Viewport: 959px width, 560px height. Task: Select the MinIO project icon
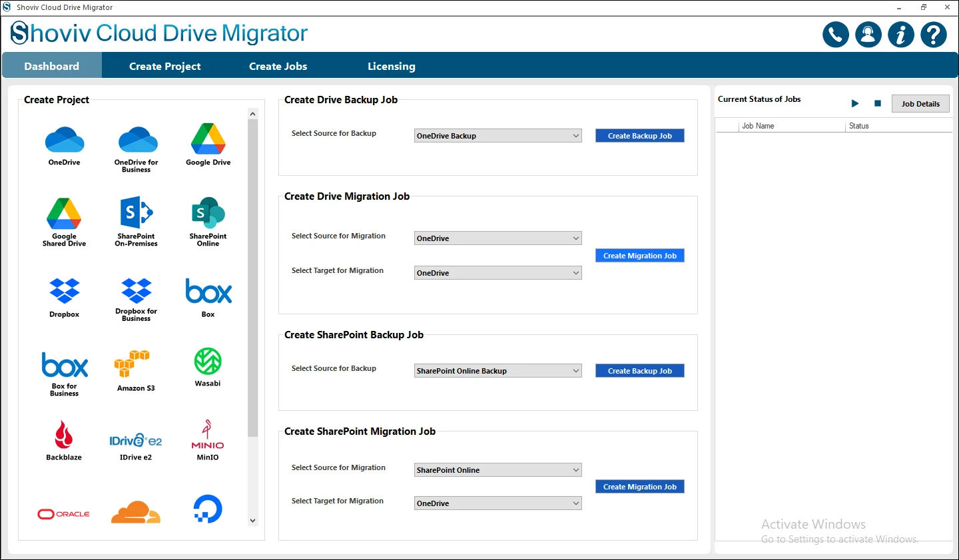(x=208, y=435)
